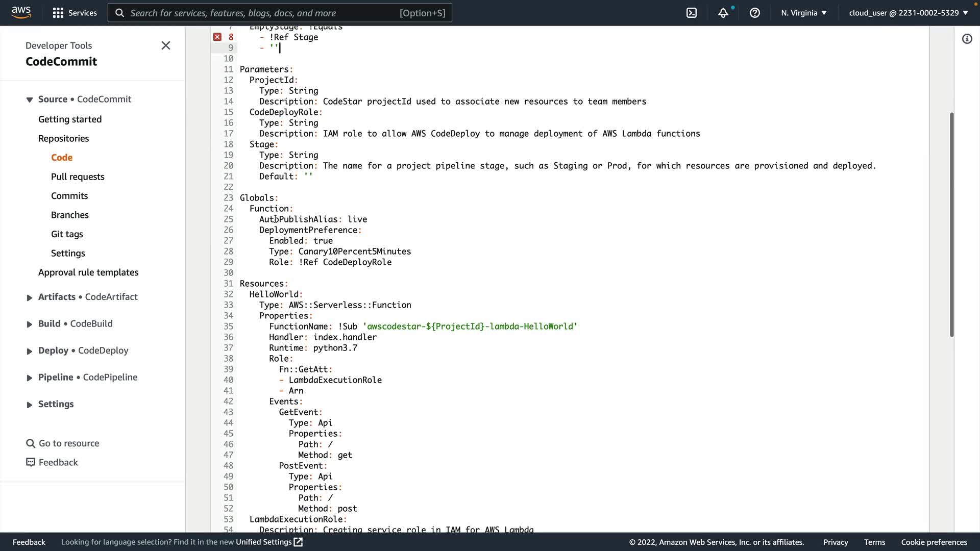The height and width of the screenshot is (551, 980).
Task: Select Branches in the sidebar
Action: [70, 215]
